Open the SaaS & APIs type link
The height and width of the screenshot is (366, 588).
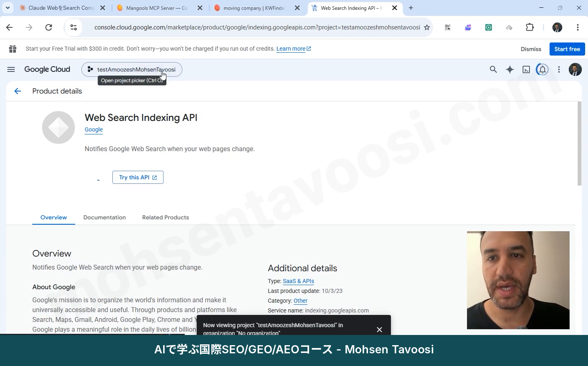click(298, 281)
